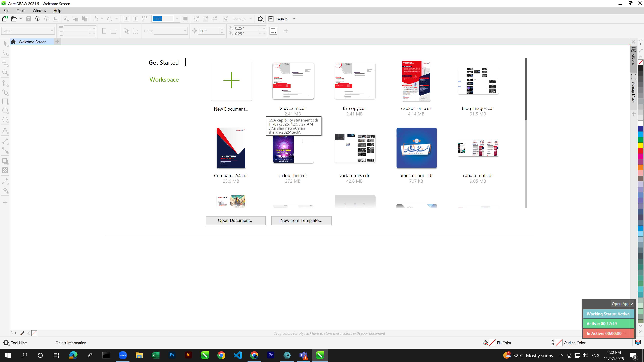Expand the Launch dropdown arrow
This screenshot has width=644, height=362.
click(x=294, y=19)
